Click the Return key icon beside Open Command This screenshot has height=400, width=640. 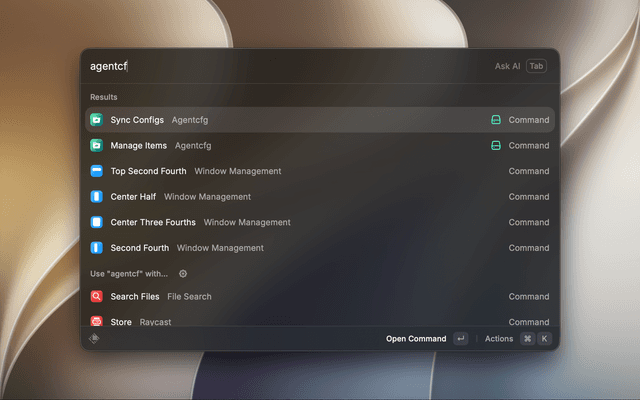(461, 338)
